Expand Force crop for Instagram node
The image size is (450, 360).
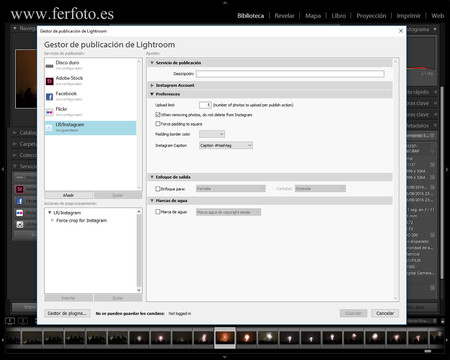[x=52, y=220]
